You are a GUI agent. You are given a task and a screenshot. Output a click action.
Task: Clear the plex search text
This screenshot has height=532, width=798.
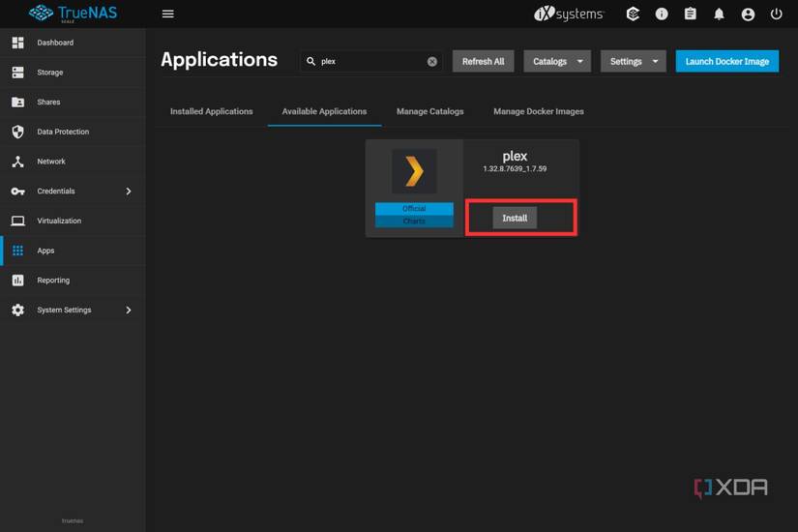tap(432, 62)
